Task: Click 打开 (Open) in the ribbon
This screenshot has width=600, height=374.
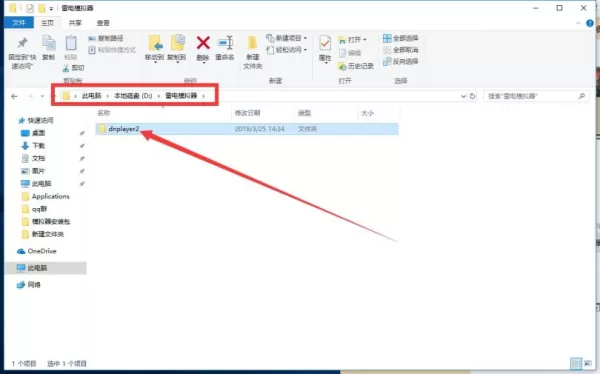Action: click(x=352, y=40)
